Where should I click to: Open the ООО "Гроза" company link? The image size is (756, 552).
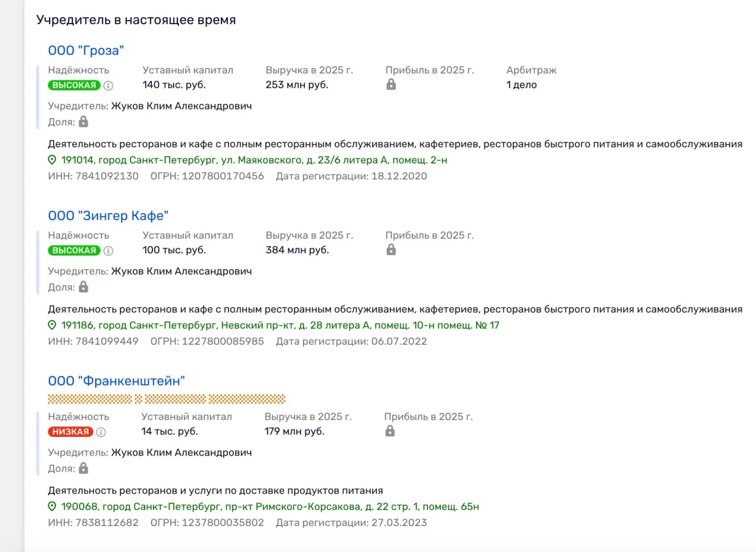[86, 50]
